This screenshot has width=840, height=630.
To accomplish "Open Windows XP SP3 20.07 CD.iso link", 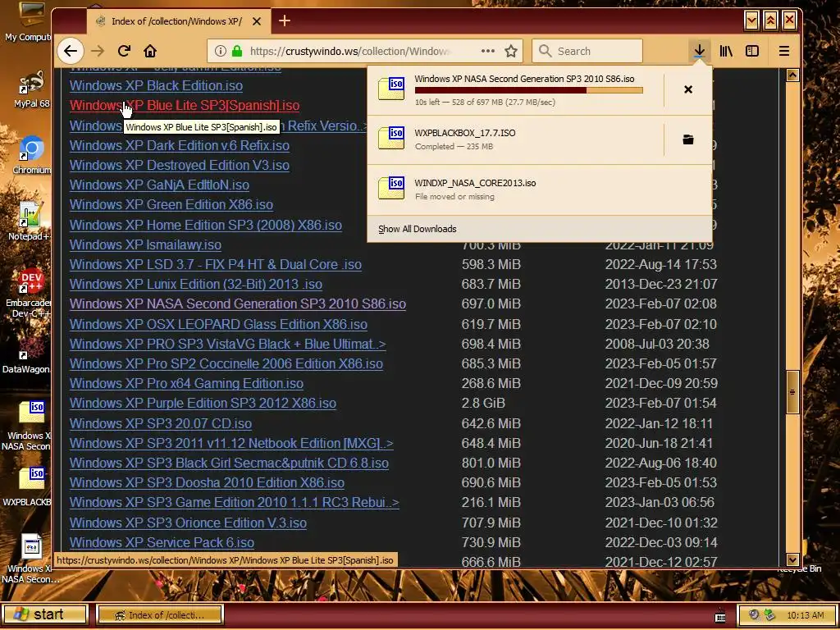I will pos(161,424).
